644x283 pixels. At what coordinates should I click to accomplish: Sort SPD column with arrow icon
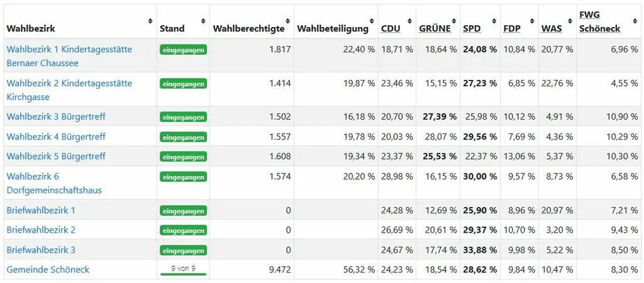coord(494,21)
